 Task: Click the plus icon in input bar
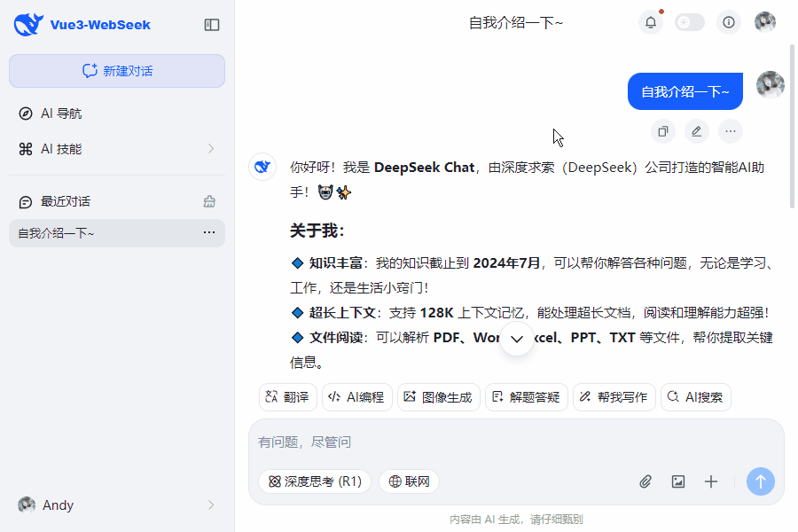click(x=711, y=481)
